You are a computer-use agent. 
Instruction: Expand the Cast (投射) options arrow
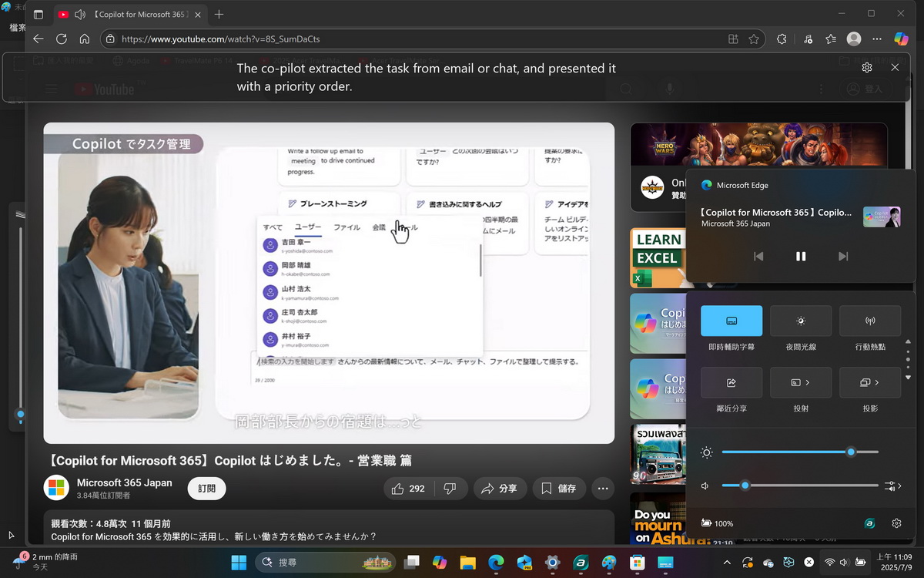point(806,382)
